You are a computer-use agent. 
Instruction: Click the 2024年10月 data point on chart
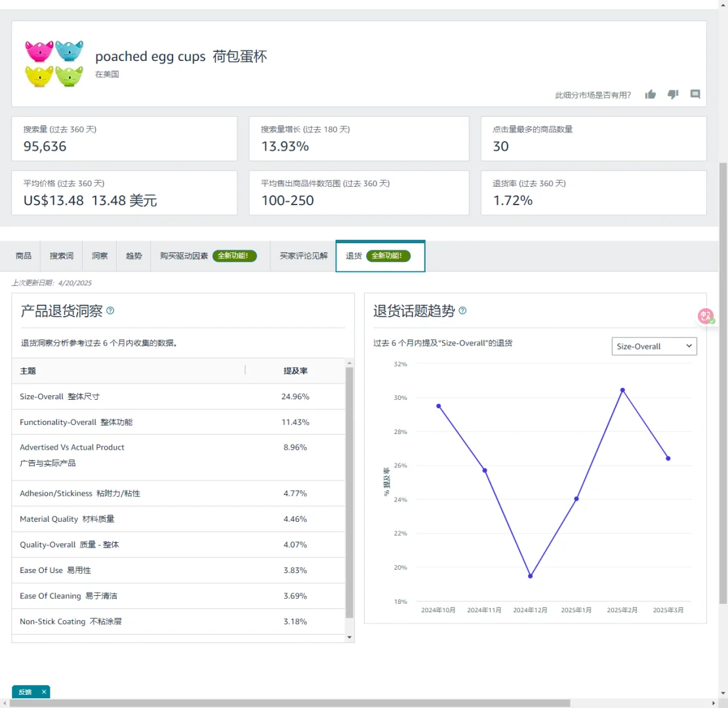pyautogui.click(x=439, y=406)
